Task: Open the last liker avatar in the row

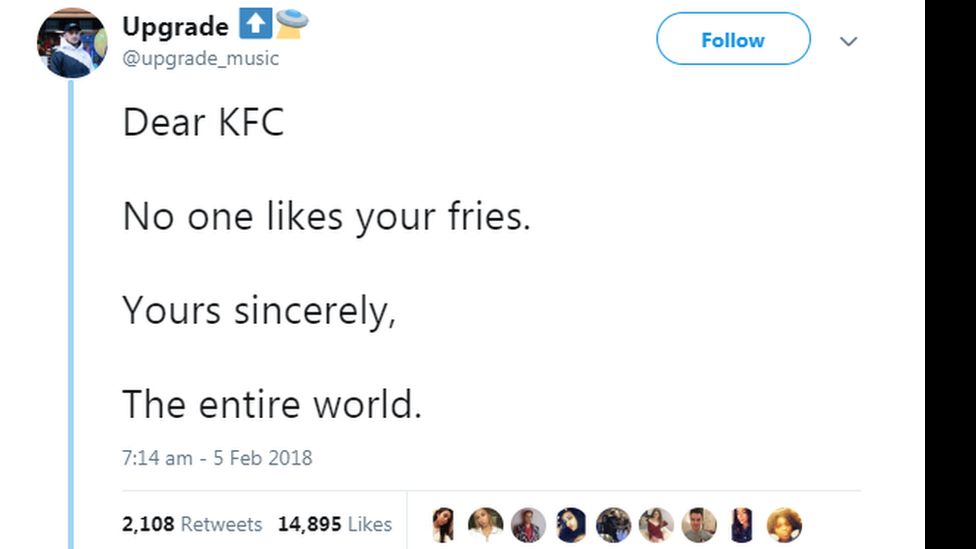Action: click(784, 524)
